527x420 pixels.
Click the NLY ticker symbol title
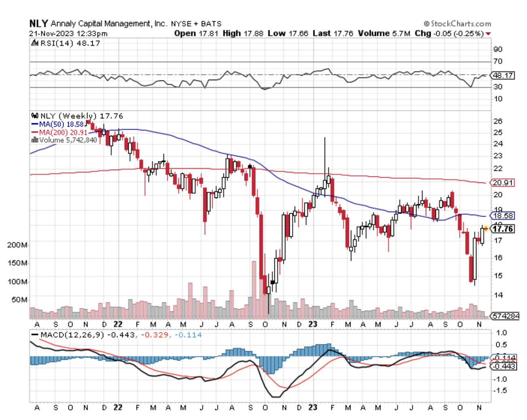38,23
